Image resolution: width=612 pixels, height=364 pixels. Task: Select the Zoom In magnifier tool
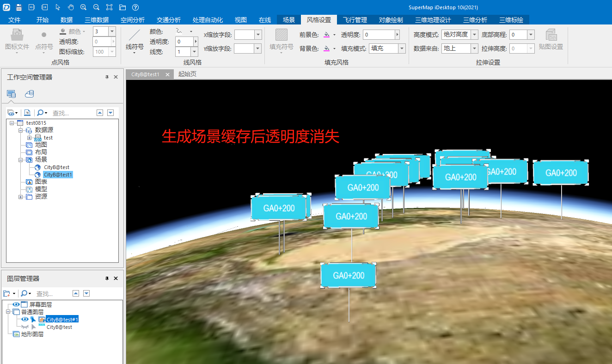83,7
